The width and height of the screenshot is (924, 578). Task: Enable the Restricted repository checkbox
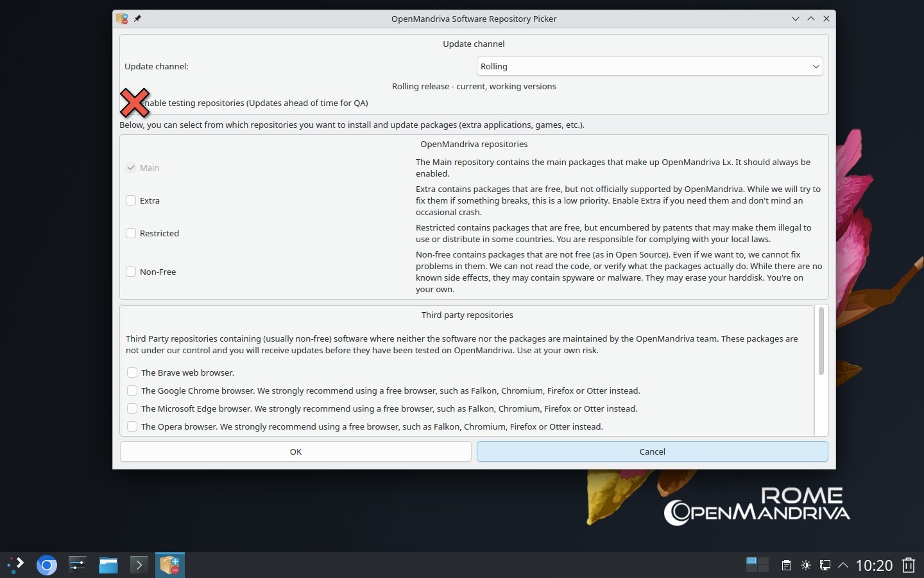[x=131, y=233]
